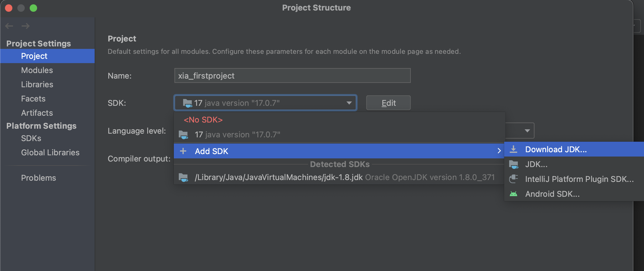The image size is (644, 271).
Task: Open the SDK combo box arrow
Action: [x=349, y=103]
